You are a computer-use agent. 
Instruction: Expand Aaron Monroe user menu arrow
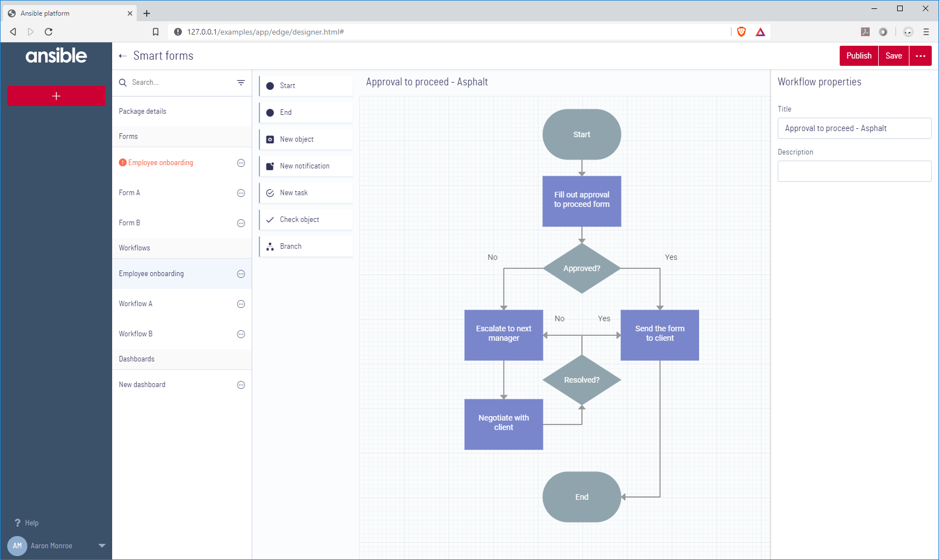pos(102,545)
